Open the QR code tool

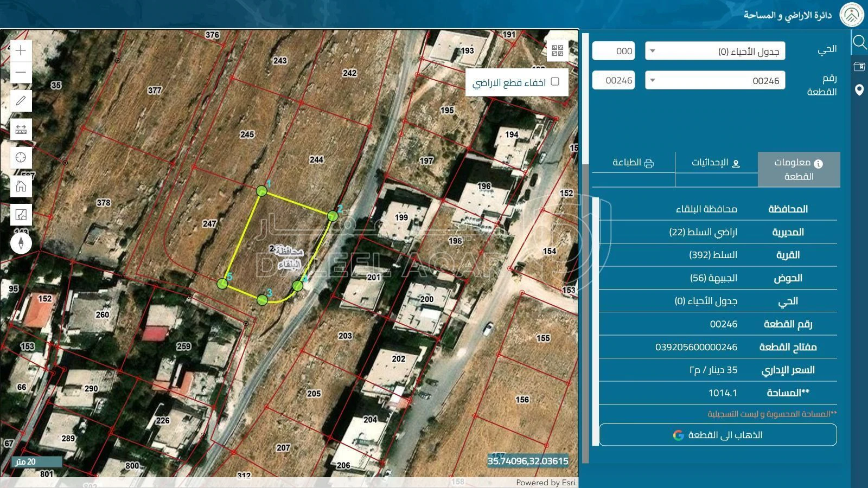557,51
